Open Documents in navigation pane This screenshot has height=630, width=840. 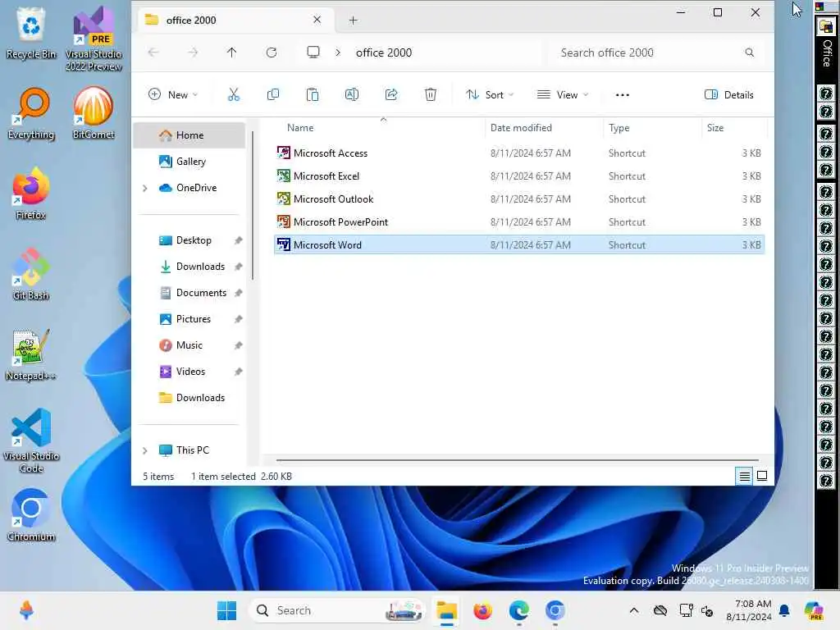point(189,293)
